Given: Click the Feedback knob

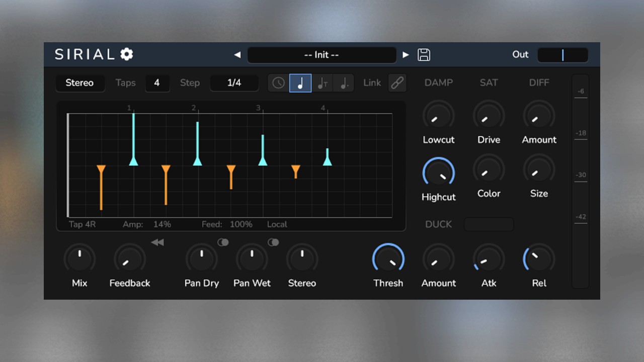Looking at the screenshot, I should [x=130, y=259].
